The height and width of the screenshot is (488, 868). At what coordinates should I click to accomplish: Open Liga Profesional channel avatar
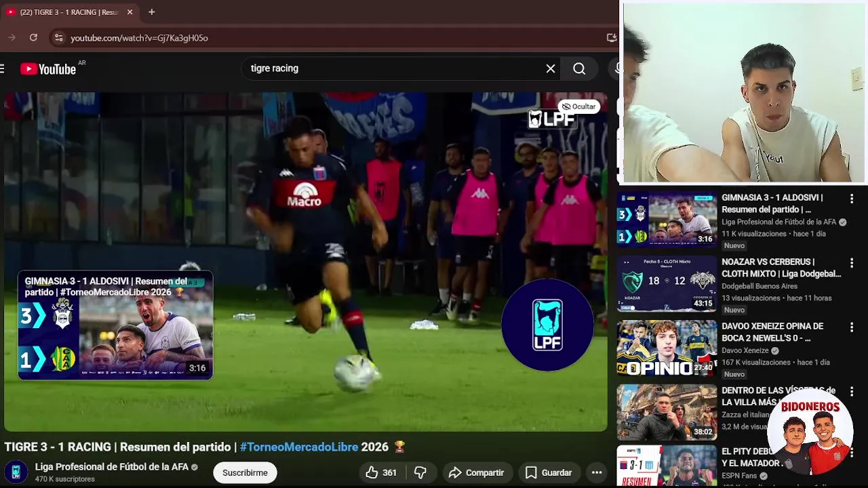pyautogui.click(x=16, y=472)
